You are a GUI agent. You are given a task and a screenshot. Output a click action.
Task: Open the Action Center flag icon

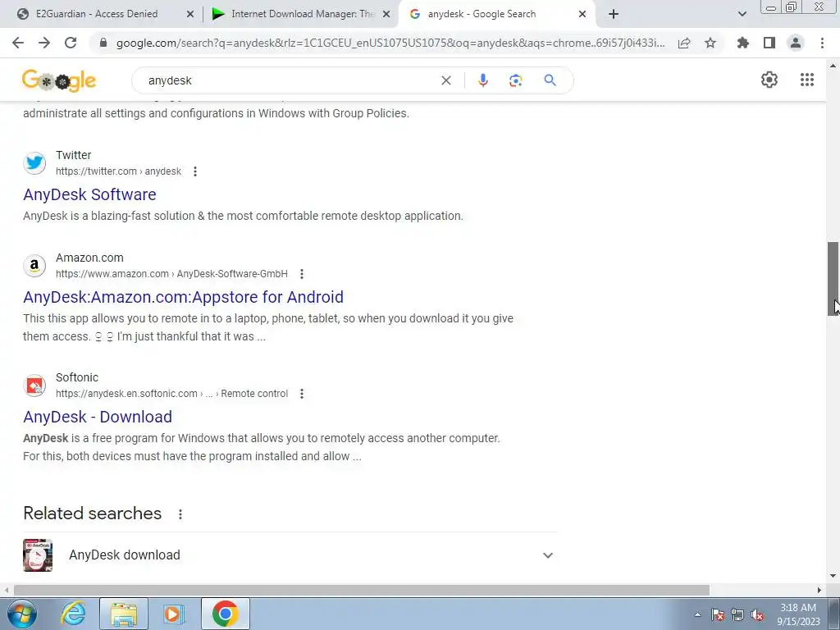click(718, 615)
